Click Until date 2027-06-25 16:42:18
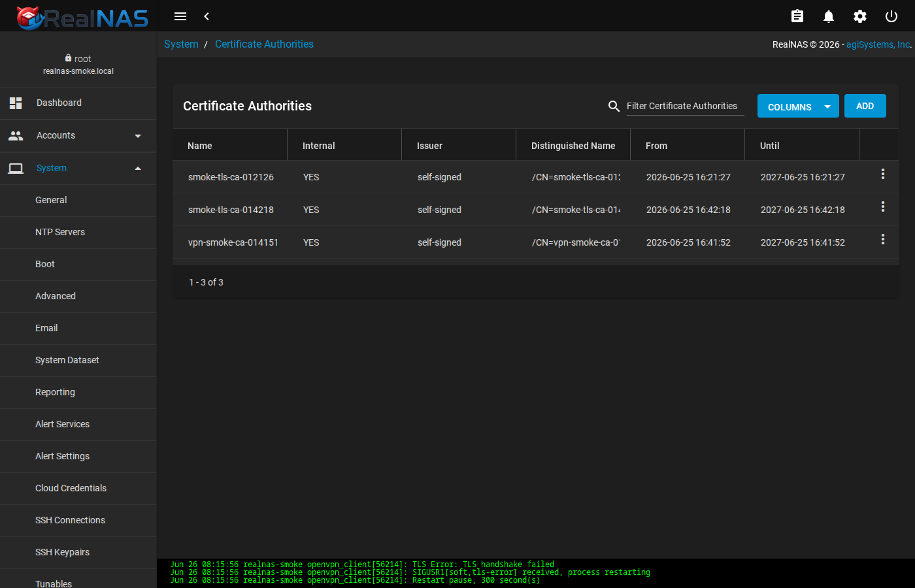915x588 pixels. point(803,210)
